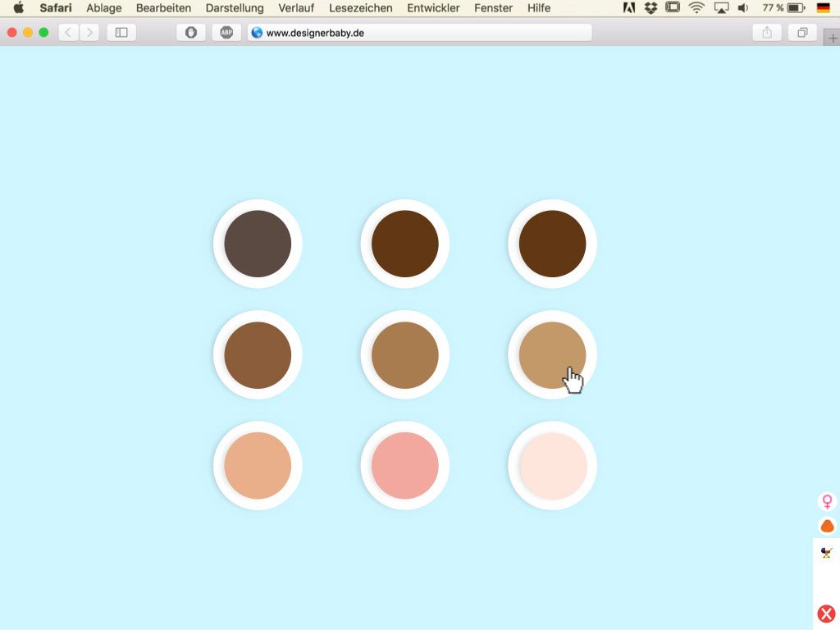Click the Dropbox menu bar icon

point(651,8)
